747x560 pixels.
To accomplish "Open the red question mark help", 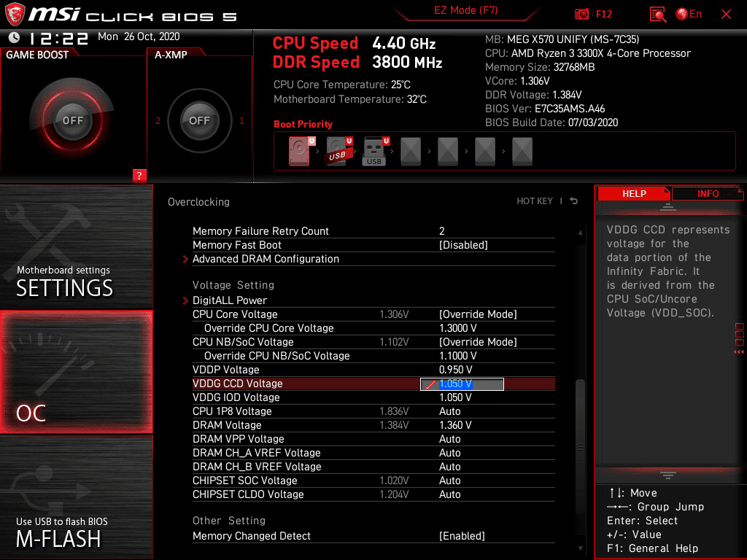I will coord(139,175).
